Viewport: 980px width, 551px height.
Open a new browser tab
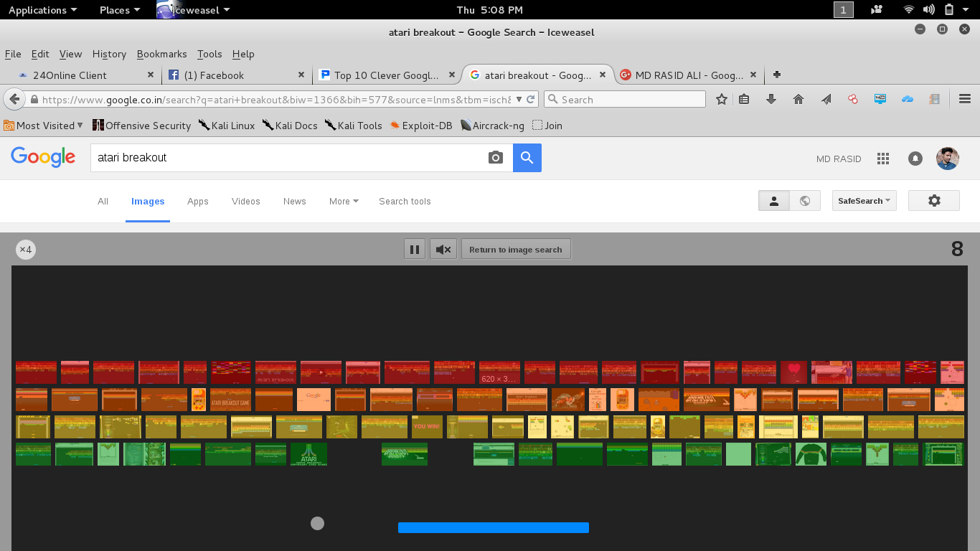tap(776, 75)
